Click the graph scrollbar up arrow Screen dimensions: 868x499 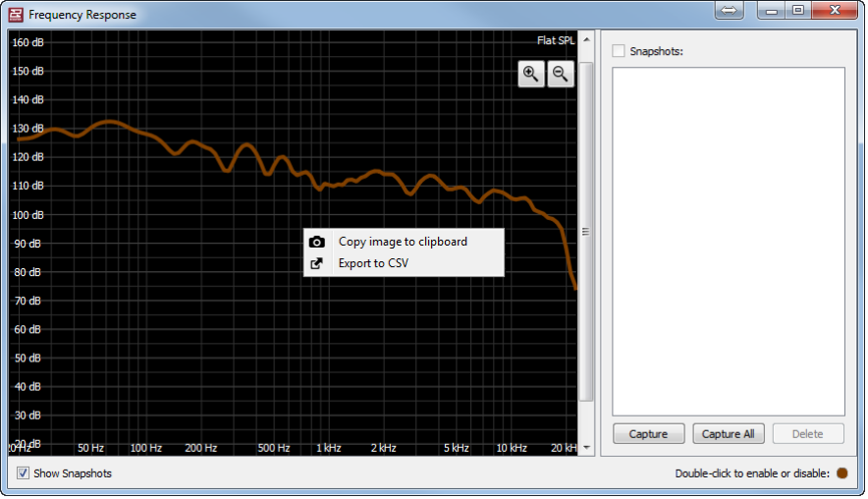[586, 40]
